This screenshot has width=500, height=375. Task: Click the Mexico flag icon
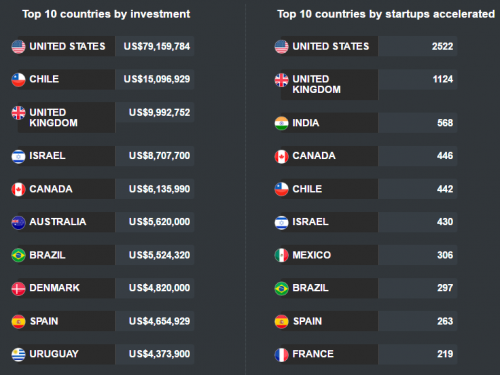pos(281,256)
